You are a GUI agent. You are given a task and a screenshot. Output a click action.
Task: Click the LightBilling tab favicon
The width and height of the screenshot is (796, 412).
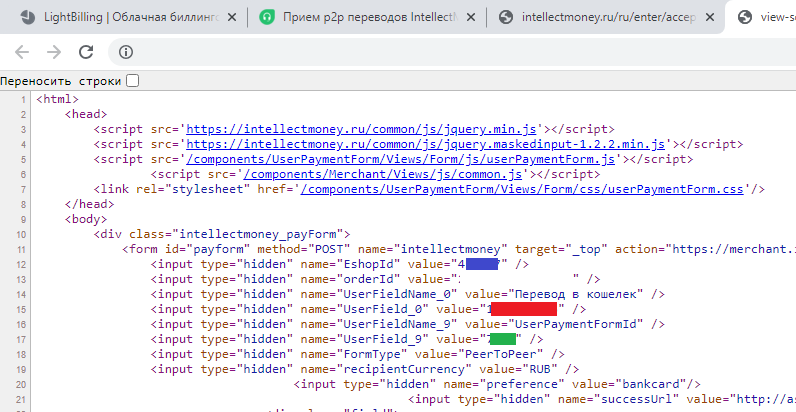coord(28,17)
